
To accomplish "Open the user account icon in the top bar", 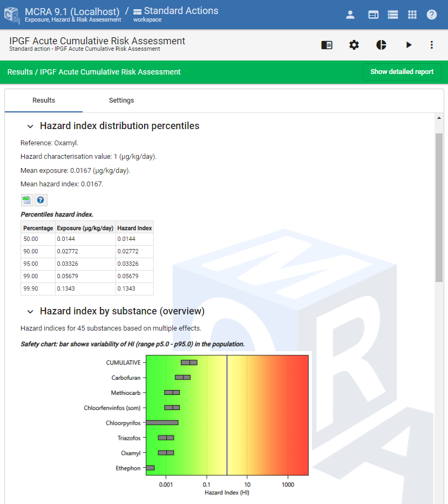I will [x=350, y=15].
